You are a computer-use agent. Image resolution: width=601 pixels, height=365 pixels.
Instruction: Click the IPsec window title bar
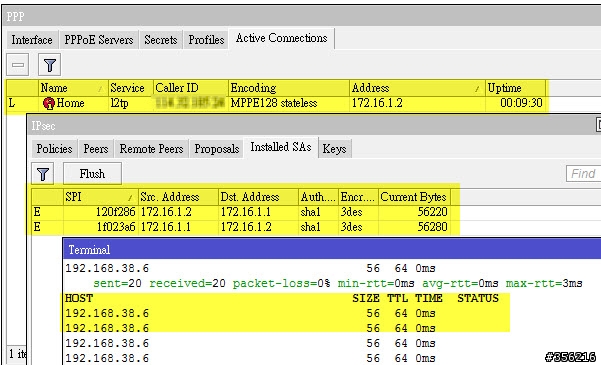click(x=314, y=126)
